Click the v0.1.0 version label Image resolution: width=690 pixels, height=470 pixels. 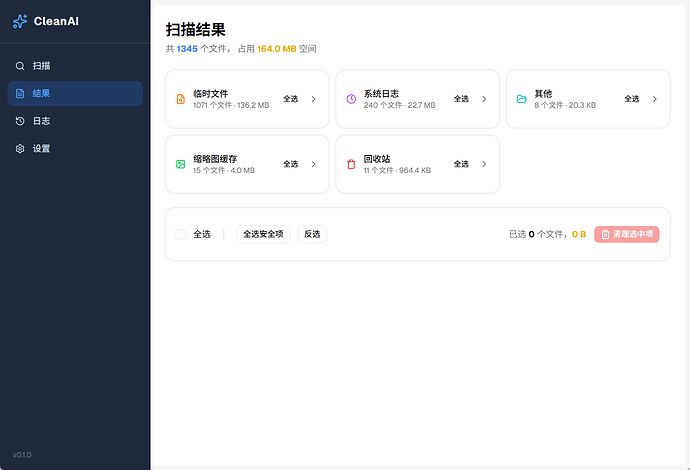(22, 455)
